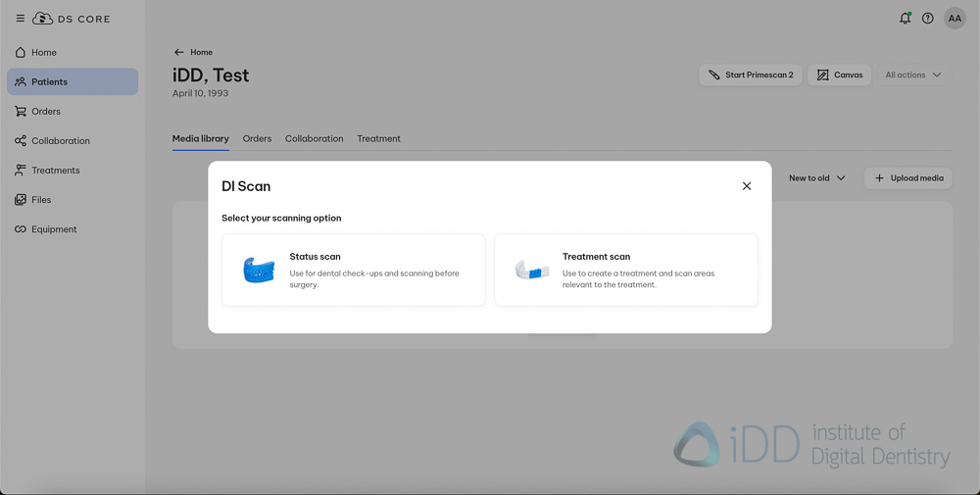Open Files in the sidebar
980x495 pixels.
pos(41,200)
